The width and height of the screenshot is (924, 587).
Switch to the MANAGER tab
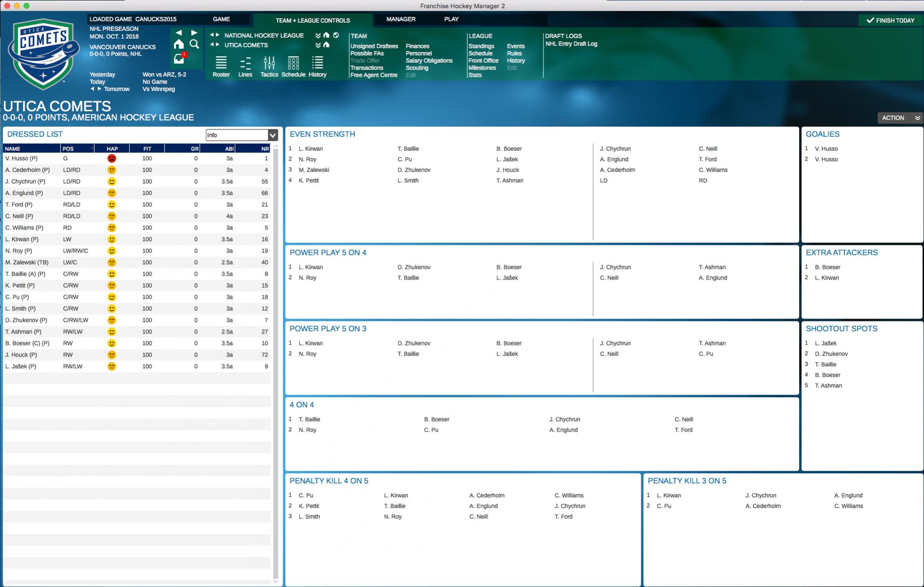pos(400,19)
